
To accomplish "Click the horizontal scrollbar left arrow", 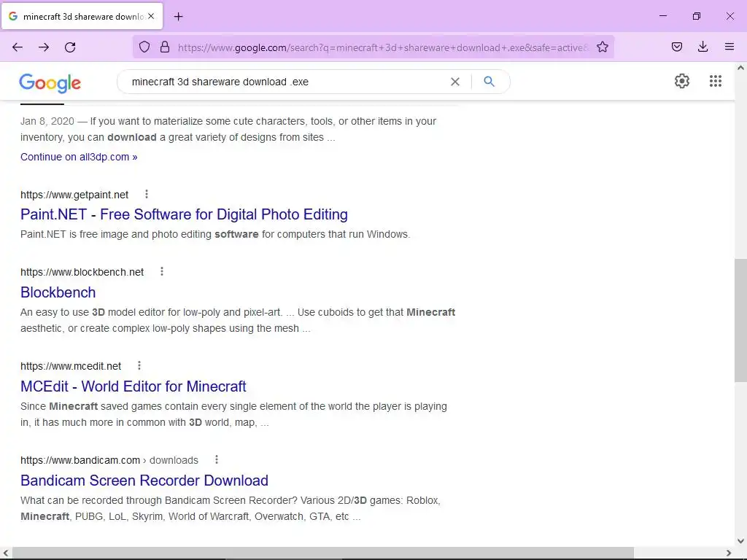I will (5, 553).
